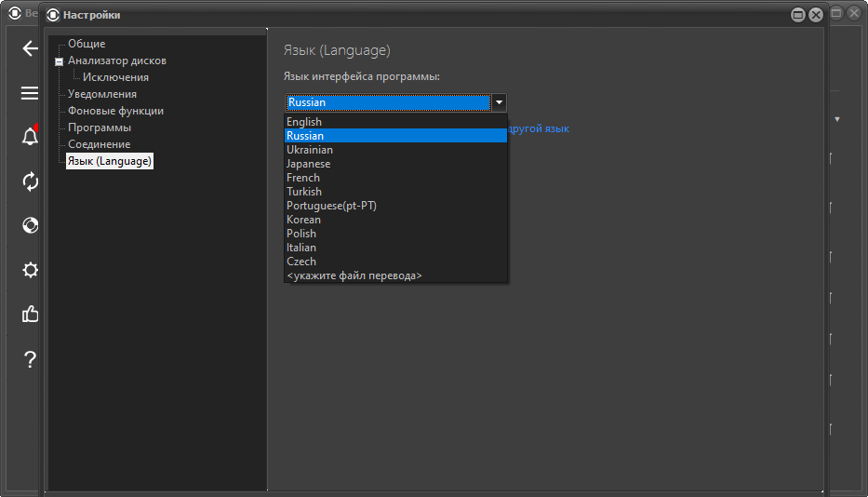The image size is (868, 497).
Task: Click the app logo in Настройки title bar
Action: coord(53,15)
